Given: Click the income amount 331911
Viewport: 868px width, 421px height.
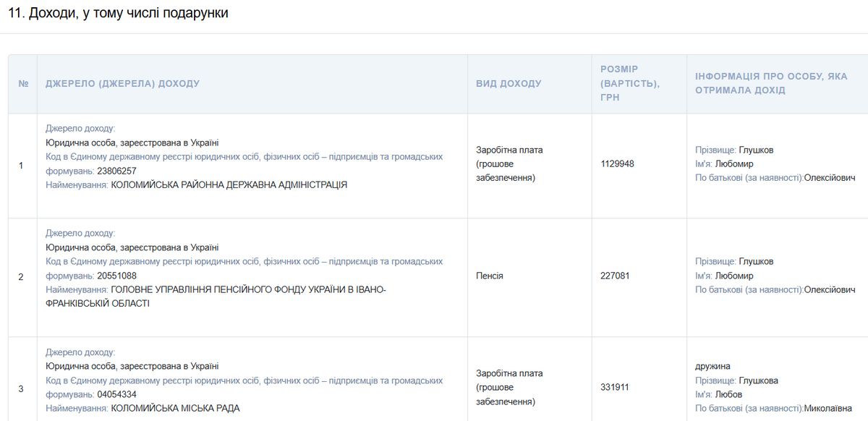Looking at the screenshot, I should [615, 388].
